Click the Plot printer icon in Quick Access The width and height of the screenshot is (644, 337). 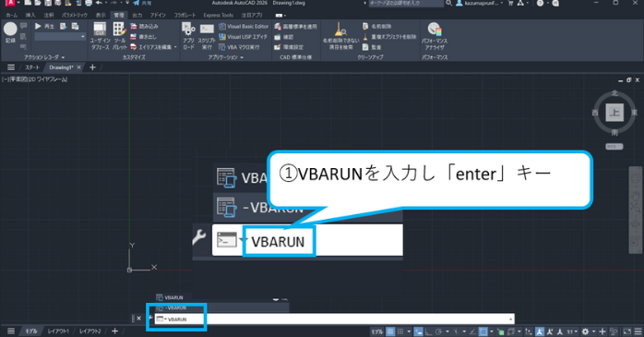(x=89, y=3)
